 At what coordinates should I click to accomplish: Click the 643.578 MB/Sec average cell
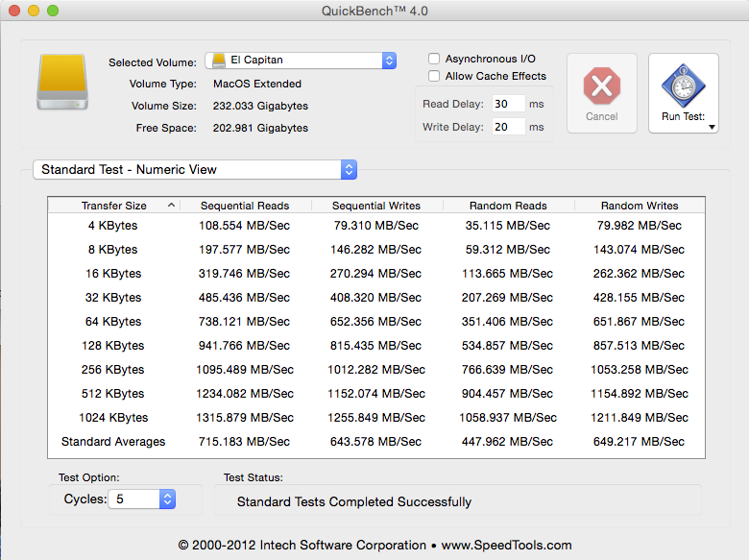tap(375, 442)
